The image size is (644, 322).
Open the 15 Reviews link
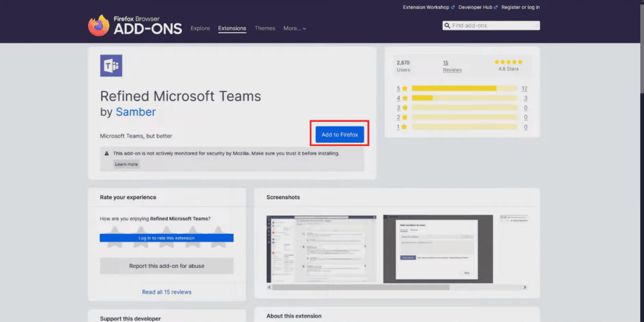452,66
